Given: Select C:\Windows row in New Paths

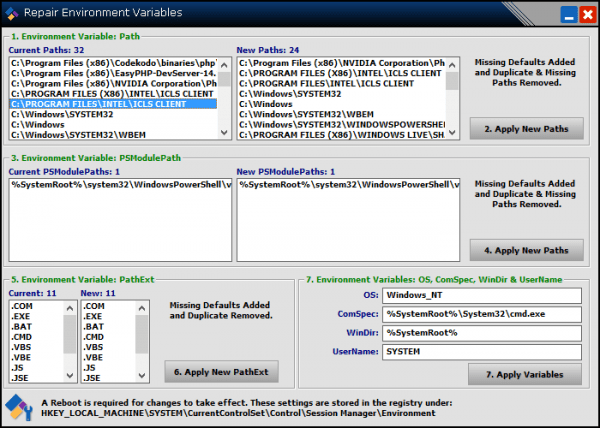Looking at the screenshot, I should tap(342, 104).
